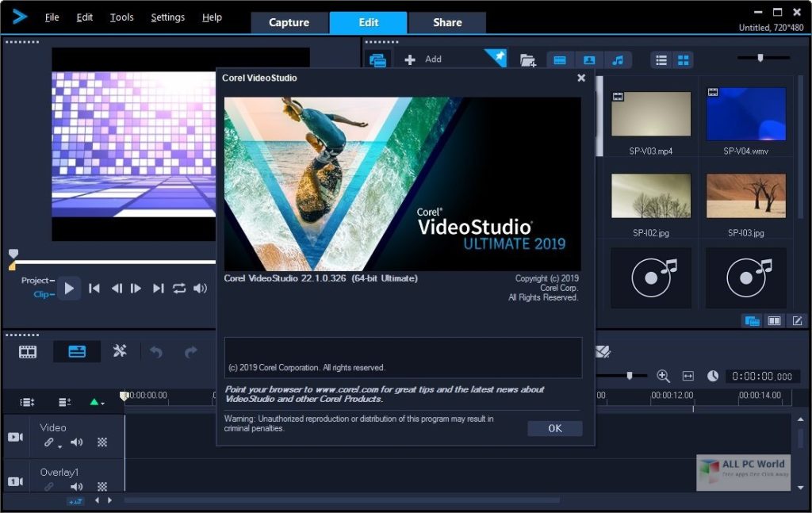This screenshot has height=513, width=812.
Task: Zoom in on the timeline with magnifier icon
Action: 663,376
